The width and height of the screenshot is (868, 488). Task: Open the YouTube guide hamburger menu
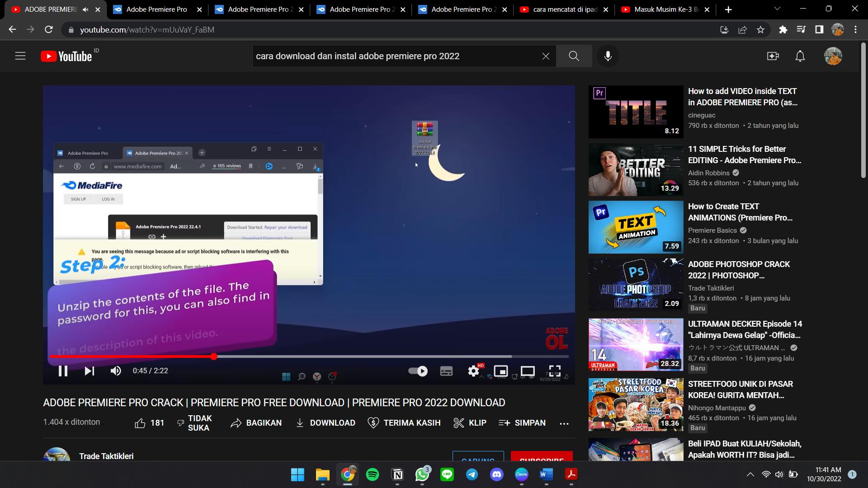(x=20, y=56)
